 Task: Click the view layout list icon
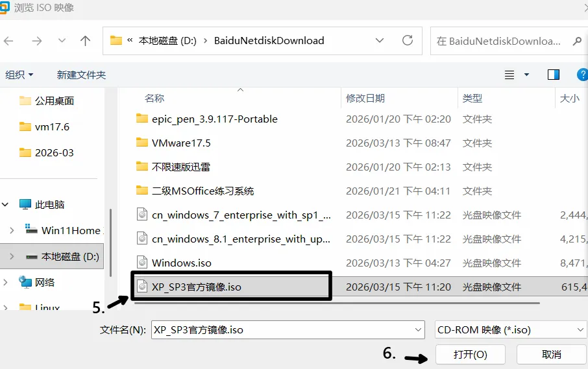click(x=509, y=75)
